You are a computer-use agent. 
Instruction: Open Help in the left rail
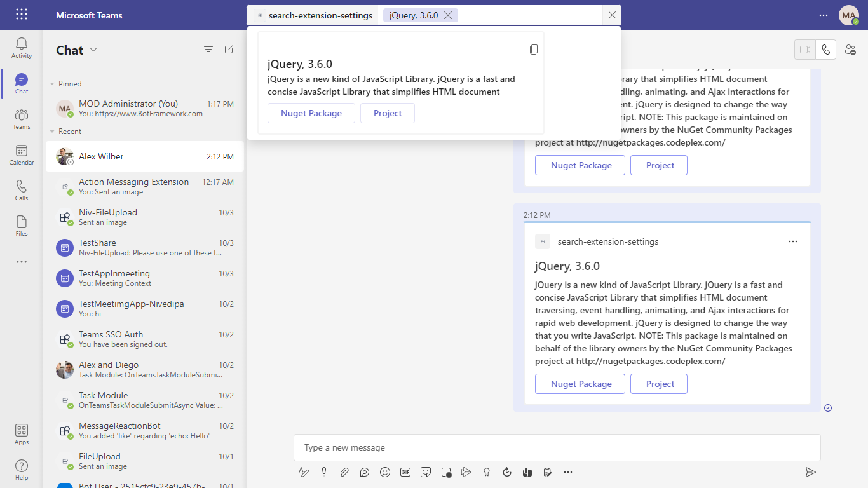point(22,470)
